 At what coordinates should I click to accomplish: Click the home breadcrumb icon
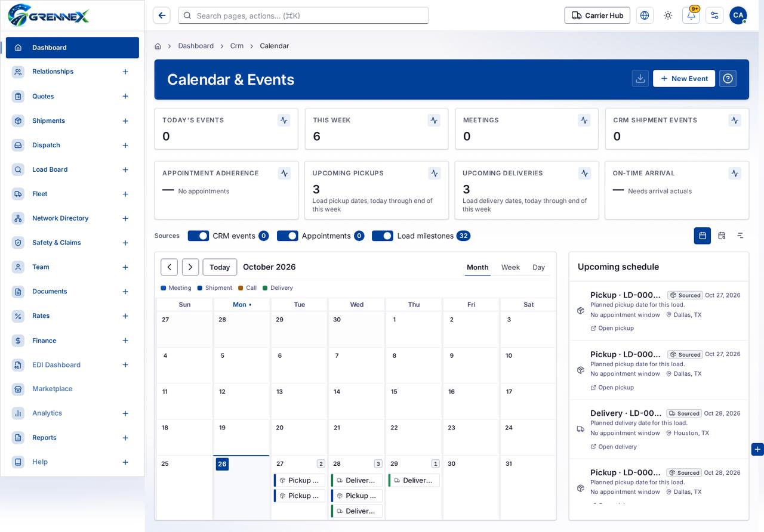(x=158, y=46)
